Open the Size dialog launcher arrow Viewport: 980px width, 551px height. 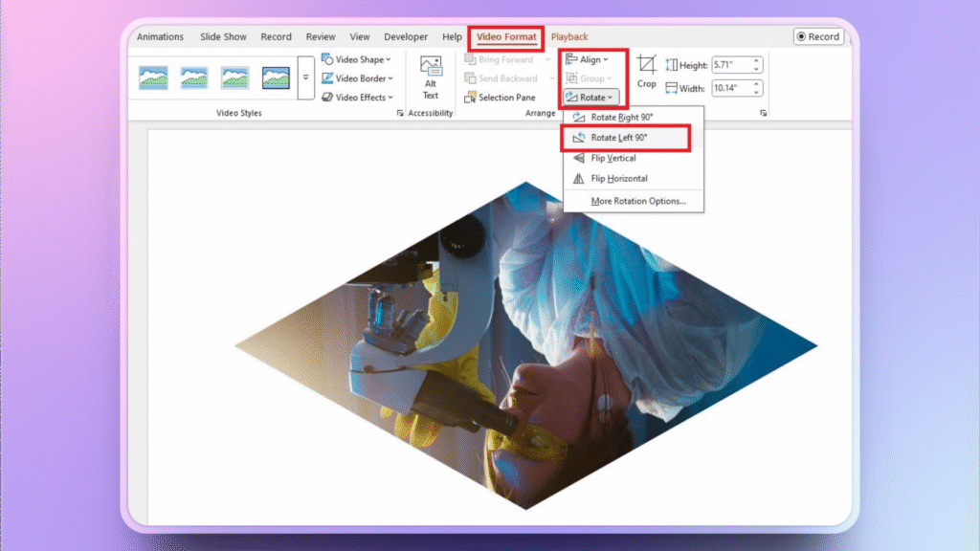coord(763,113)
